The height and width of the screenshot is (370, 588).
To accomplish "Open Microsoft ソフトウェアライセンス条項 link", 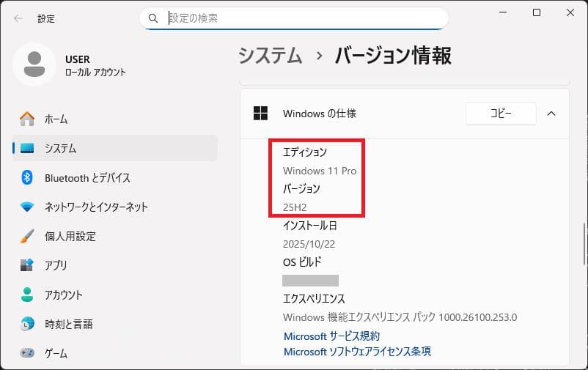I will [357, 351].
